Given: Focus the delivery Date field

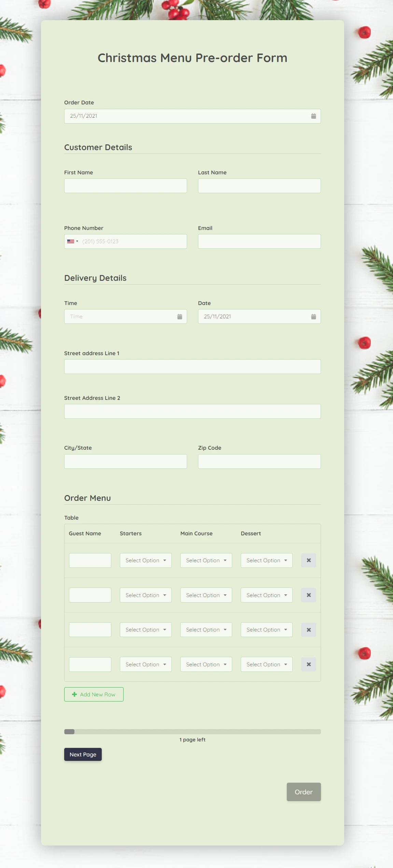Looking at the screenshot, I should [x=259, y=317].
